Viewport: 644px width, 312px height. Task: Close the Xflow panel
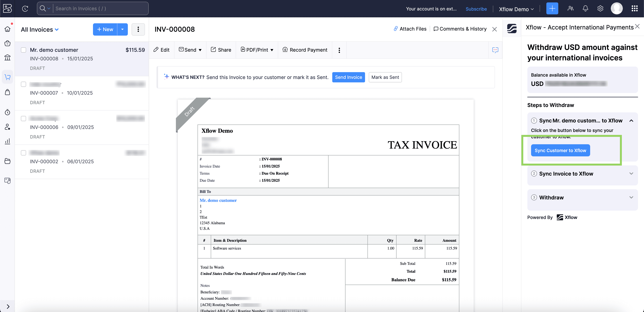637,26
